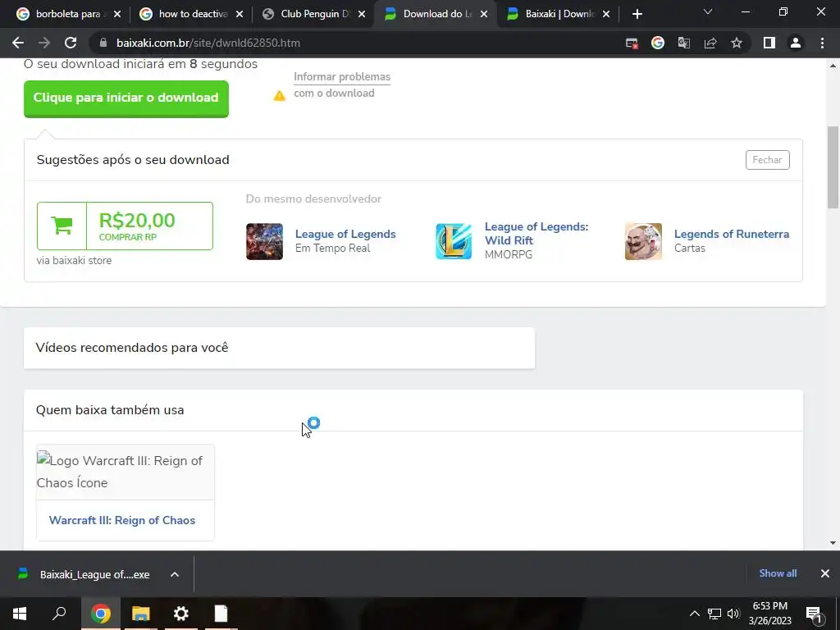Image resolution: width=840 pixels, height=630 pixels.
Task: Click the forward navigation arrow
Action: pos(44,43)
